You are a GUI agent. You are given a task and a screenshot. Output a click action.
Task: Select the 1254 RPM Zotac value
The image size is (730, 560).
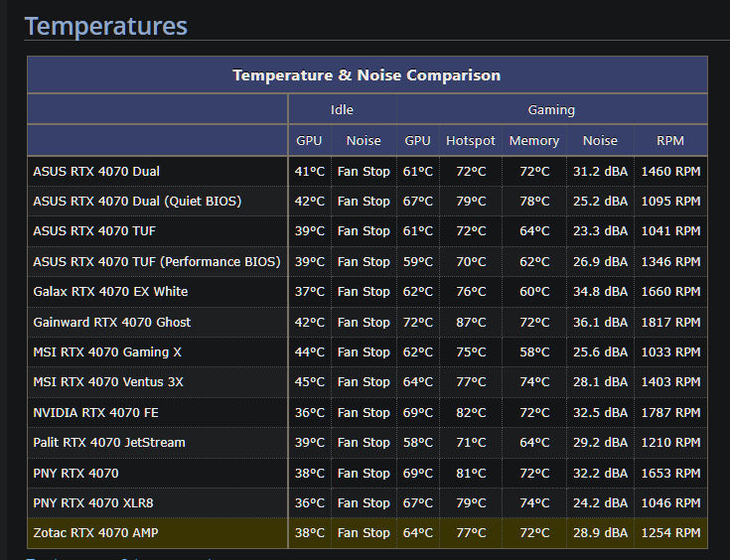coord(670,532)
